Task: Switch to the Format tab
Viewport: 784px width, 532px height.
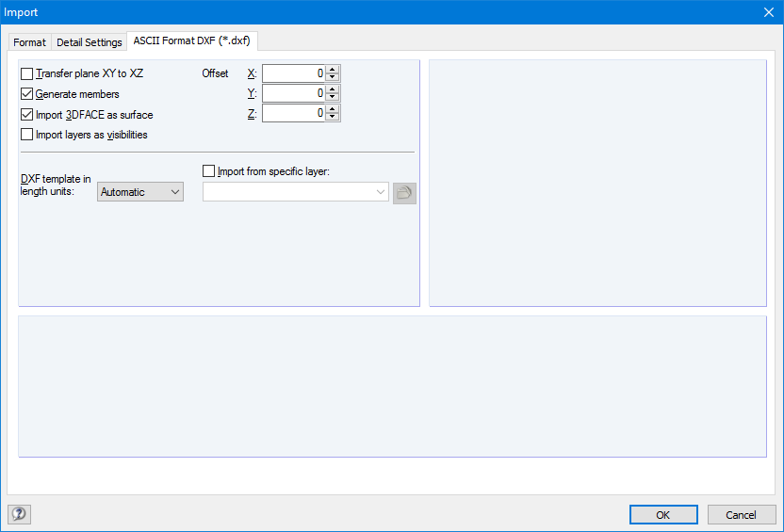Action: [x=29, y=42]
